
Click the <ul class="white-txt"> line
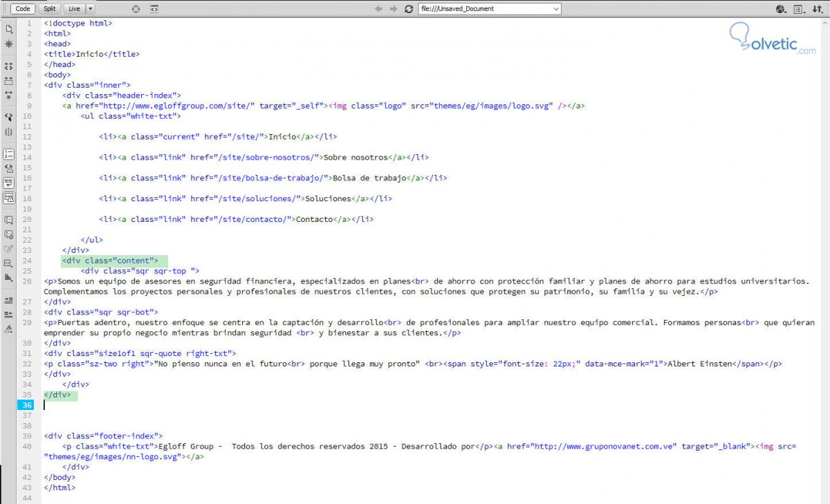pyautogui.click(x=131, y=116)
